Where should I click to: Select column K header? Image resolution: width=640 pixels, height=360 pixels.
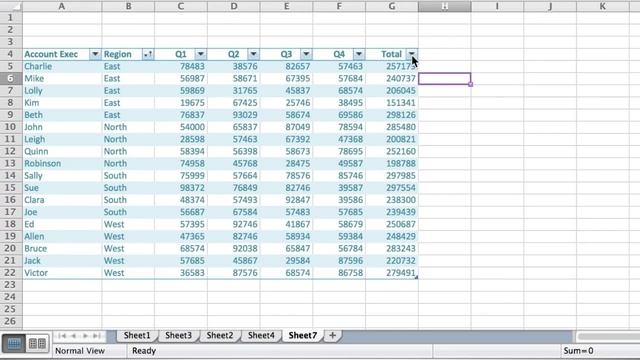[602, 6]
